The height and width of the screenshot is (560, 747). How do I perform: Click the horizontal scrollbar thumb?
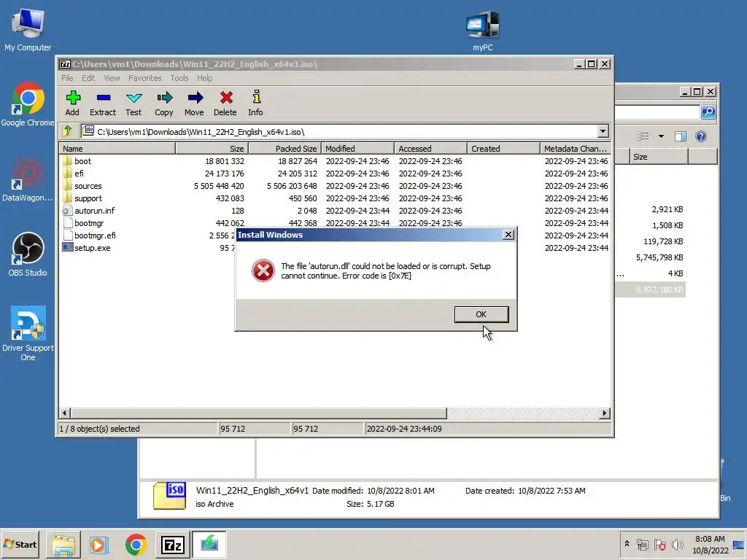point(259,413)
